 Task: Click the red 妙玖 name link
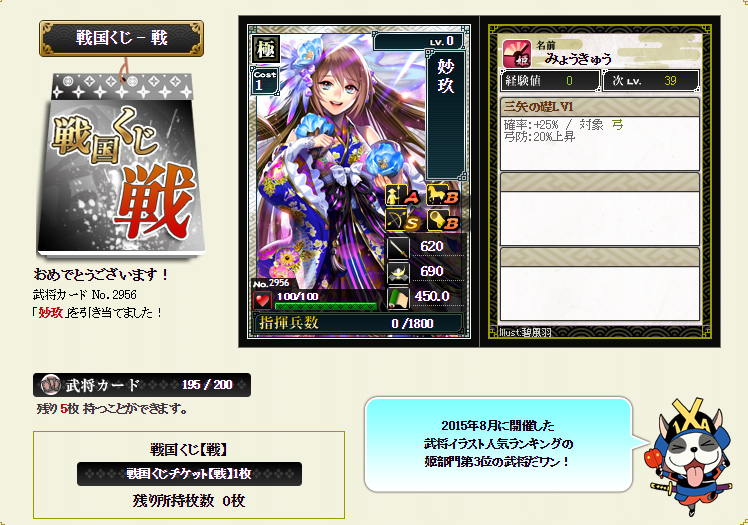[51, 313]
